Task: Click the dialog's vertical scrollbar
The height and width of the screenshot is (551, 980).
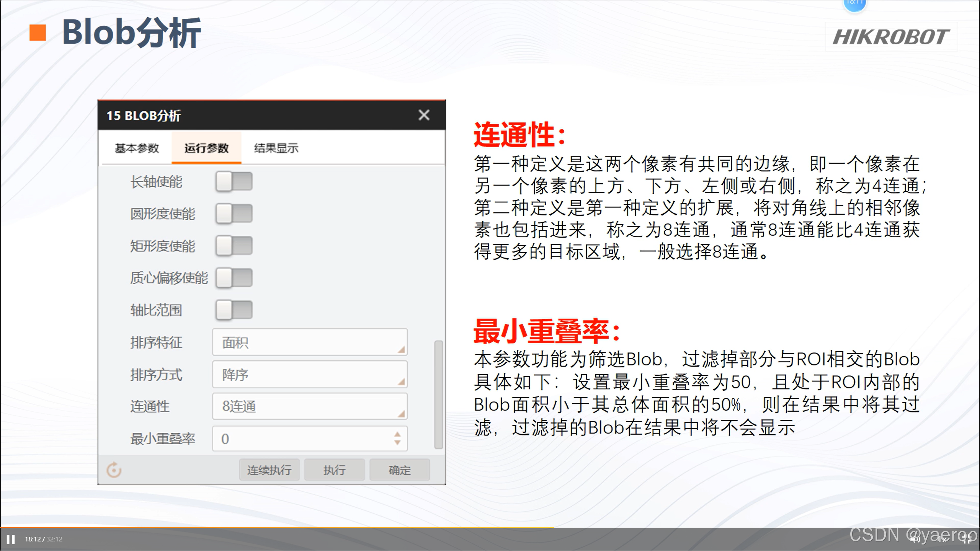Action: pyautogui.click(x=438, y=394)
